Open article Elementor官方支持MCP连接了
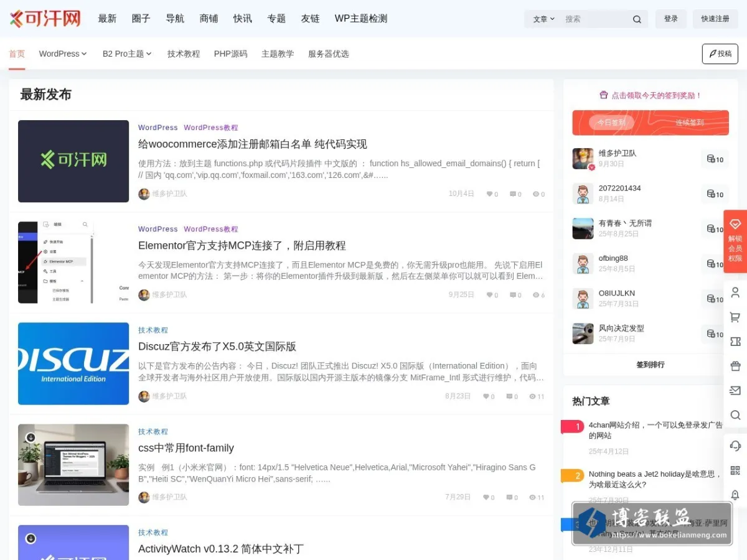This screenshot has width=747, height=560. (242, 246)
